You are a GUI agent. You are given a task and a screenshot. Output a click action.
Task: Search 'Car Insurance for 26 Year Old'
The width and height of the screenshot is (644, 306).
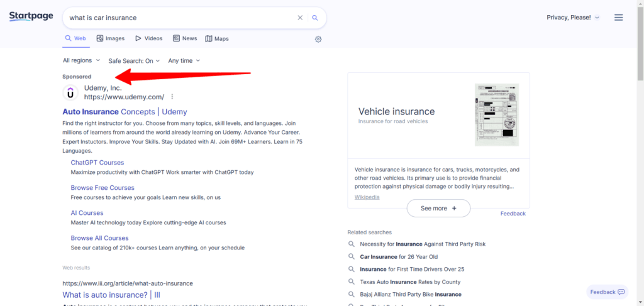399,257
